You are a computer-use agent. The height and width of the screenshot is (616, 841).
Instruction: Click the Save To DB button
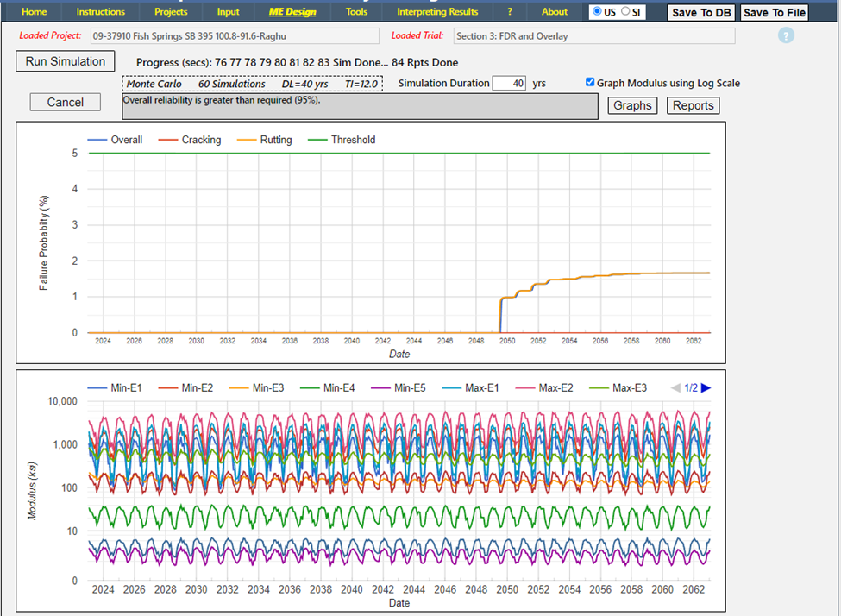tap(701, 12)
